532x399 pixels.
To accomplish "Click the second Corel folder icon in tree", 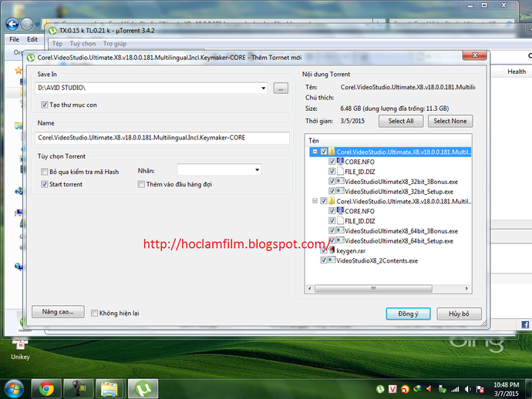I will (332, 201).
